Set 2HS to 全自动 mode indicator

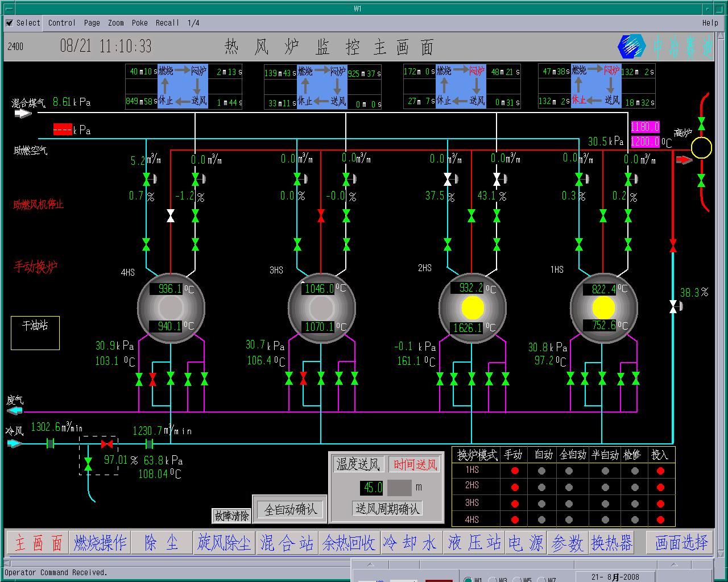coord(569,487)
